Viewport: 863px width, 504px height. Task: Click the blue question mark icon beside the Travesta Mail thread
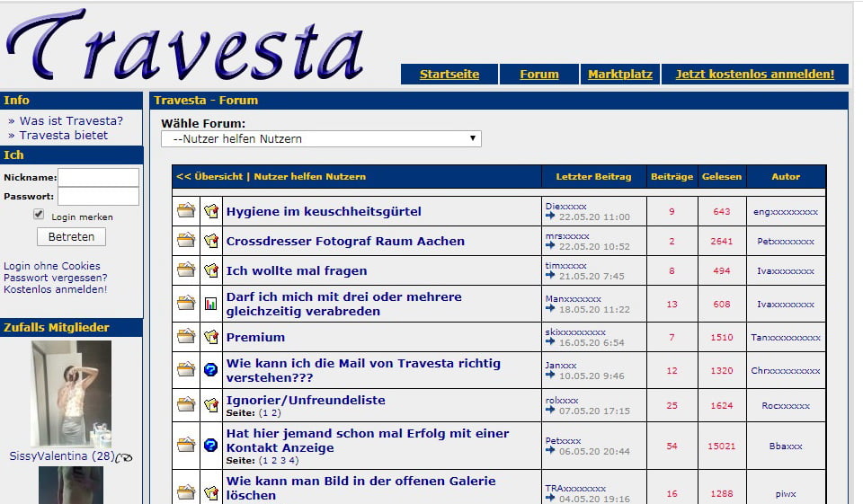tap(211, 369)
